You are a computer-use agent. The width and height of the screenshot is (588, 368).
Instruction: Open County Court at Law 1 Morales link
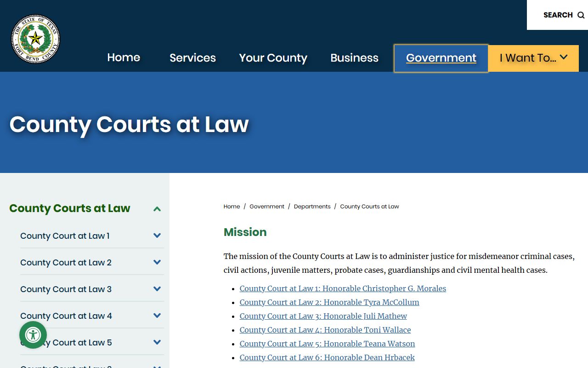[343, 288]
